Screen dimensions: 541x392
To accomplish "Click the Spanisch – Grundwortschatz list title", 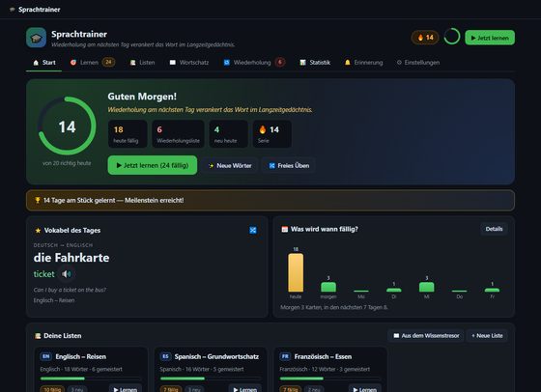I will coord(216,356).
